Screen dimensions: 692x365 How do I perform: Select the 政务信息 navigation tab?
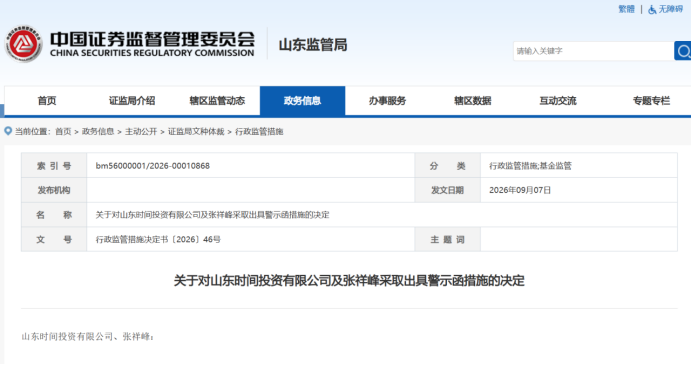[302, 101]
